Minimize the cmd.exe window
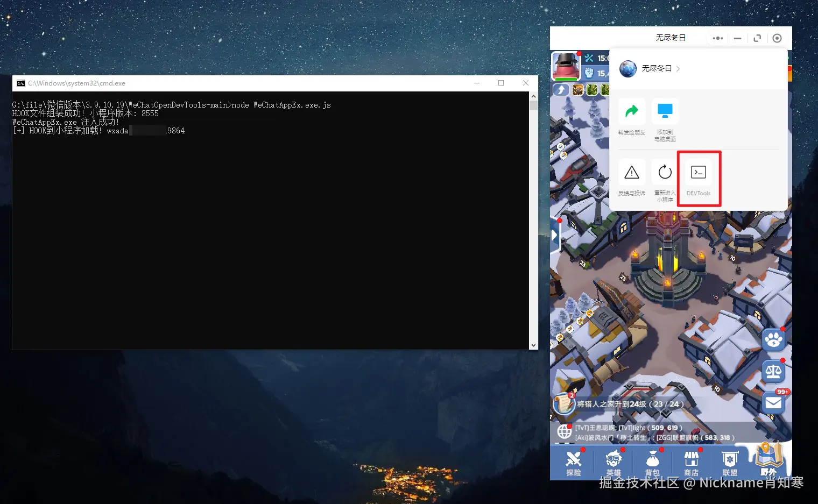Viewport: 818px width, 504px height. click(x=477, y=83)
